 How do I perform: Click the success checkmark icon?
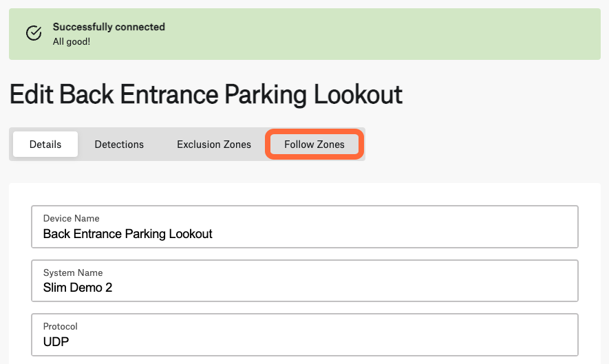coord(34,33)
